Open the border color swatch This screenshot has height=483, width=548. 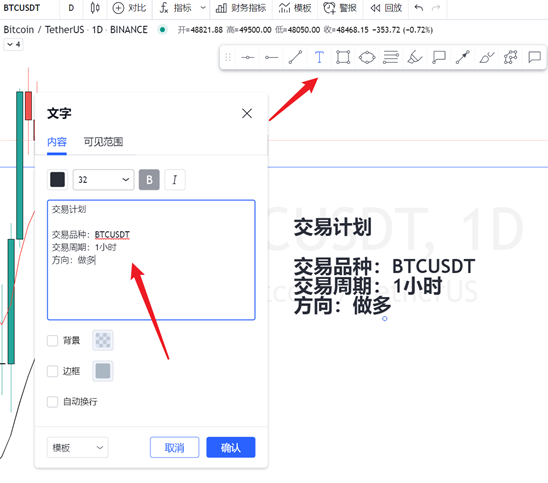pyautogui.click(x=103, y=371)
